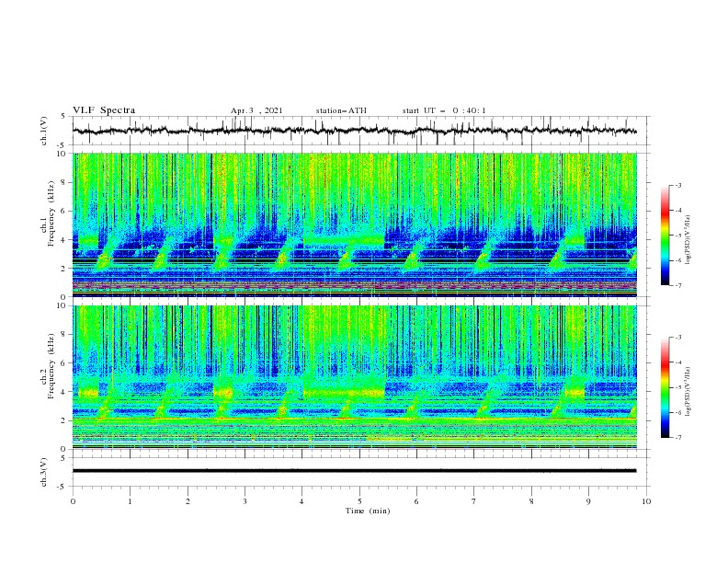Click the "Time (min)" axis label
Image resolution: width=728 pixels, height=563 pixels.
368,511
